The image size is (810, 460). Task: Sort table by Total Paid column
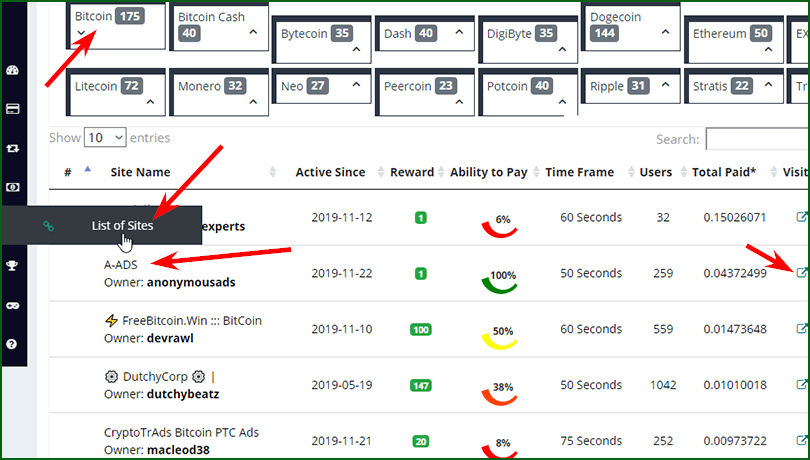(724, 172)
